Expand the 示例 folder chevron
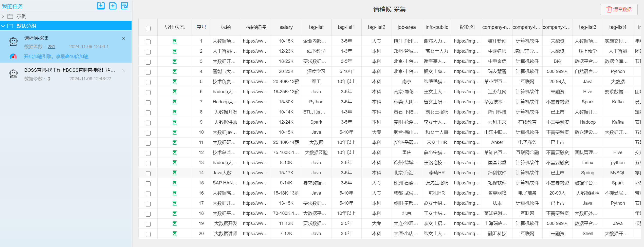Viewport: 644px width, 247px height. point(3,16)
